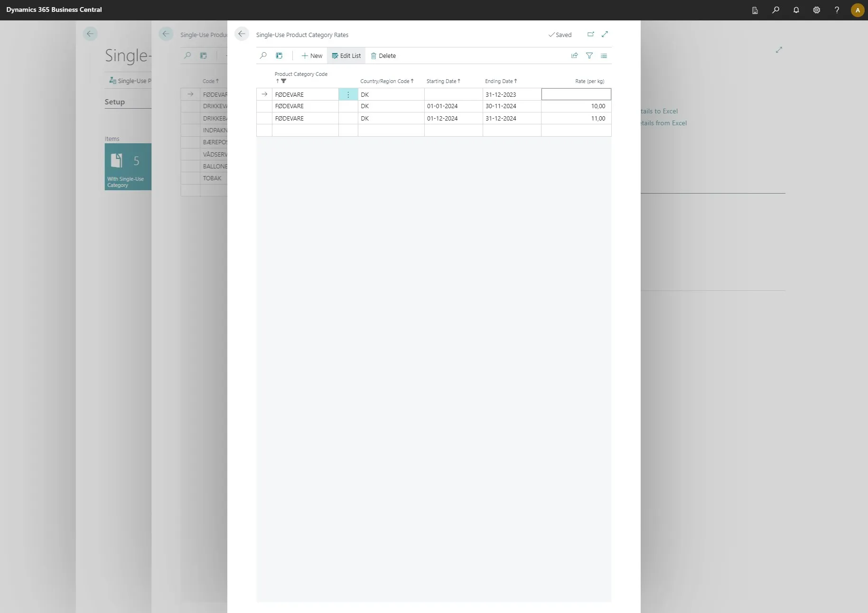The image size is (868, 613).
Task: Expand the rates page to full width
Action: (x=605, y=34)
